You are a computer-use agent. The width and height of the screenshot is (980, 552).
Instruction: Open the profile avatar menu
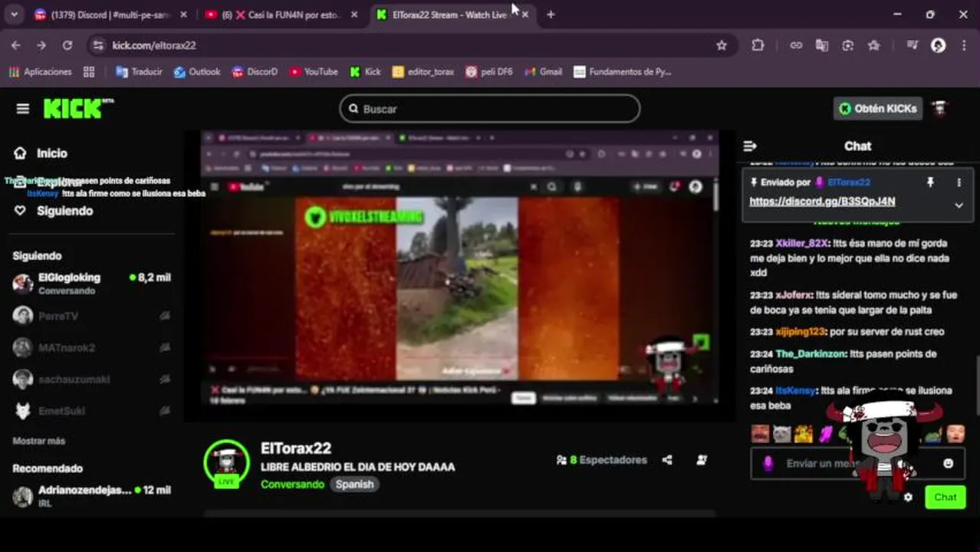pos(941,109)
